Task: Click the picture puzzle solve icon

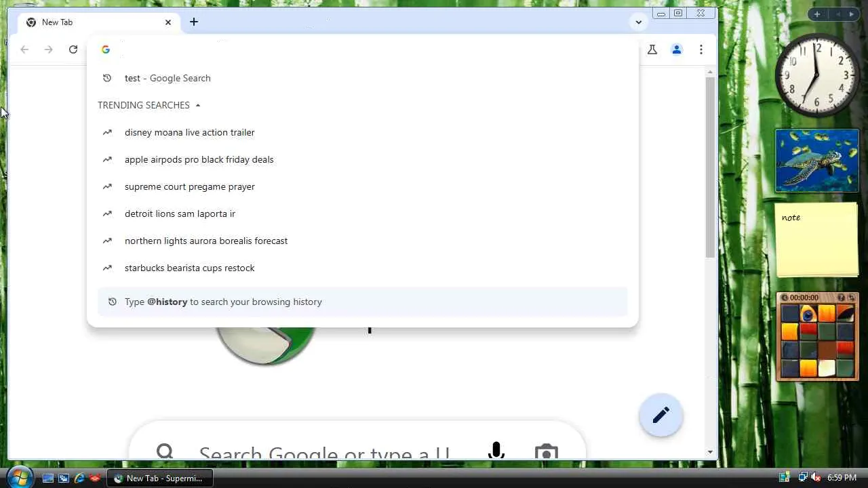Action: (x=852, y=298)
